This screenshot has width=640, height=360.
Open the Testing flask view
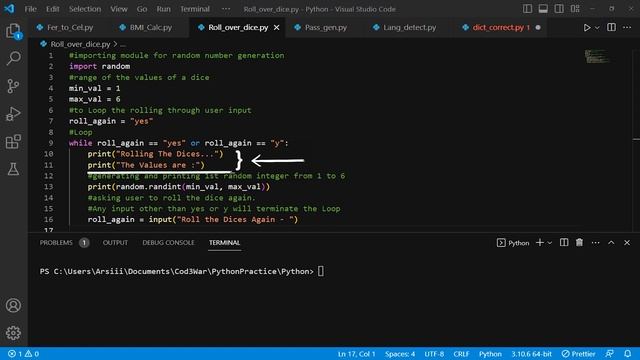point(13,169)
